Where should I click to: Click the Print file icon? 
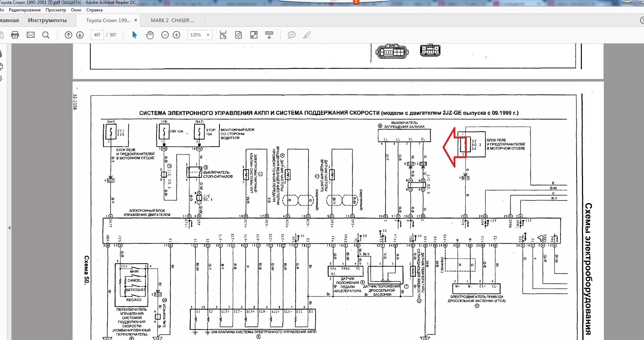[15, 35]
